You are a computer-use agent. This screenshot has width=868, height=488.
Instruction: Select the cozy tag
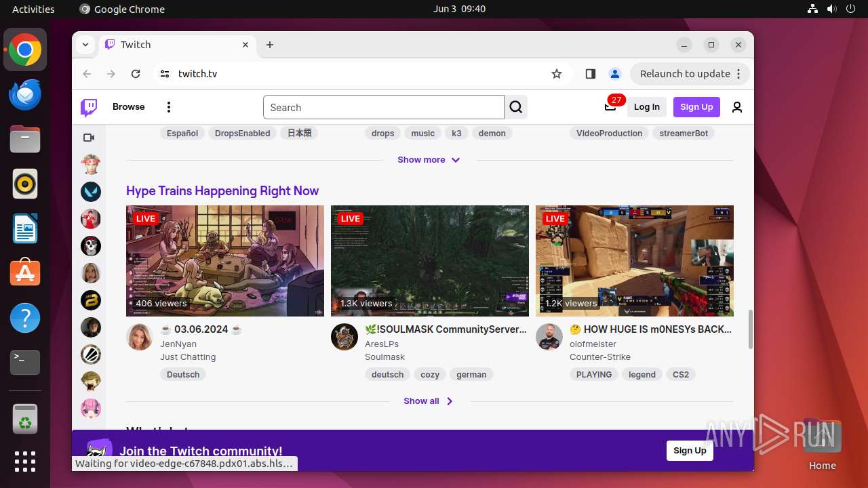point(430,374)
